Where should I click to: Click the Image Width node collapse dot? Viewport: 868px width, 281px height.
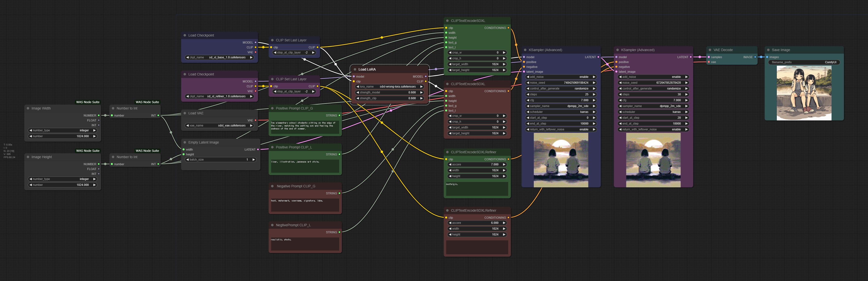[28, 108]
